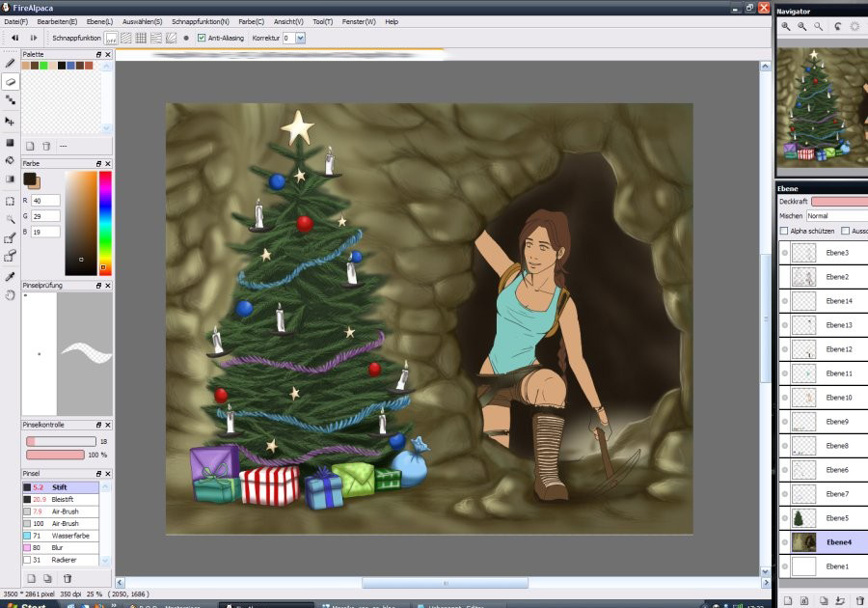Select the Ebene2 layer
This screenshot has height=608, width=868.
point(824,277)
